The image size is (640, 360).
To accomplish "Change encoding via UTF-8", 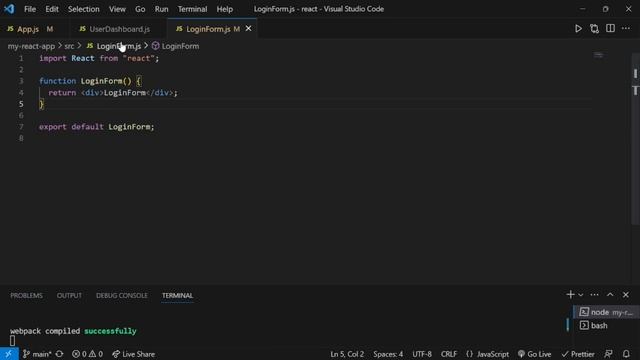I will 422,354.
